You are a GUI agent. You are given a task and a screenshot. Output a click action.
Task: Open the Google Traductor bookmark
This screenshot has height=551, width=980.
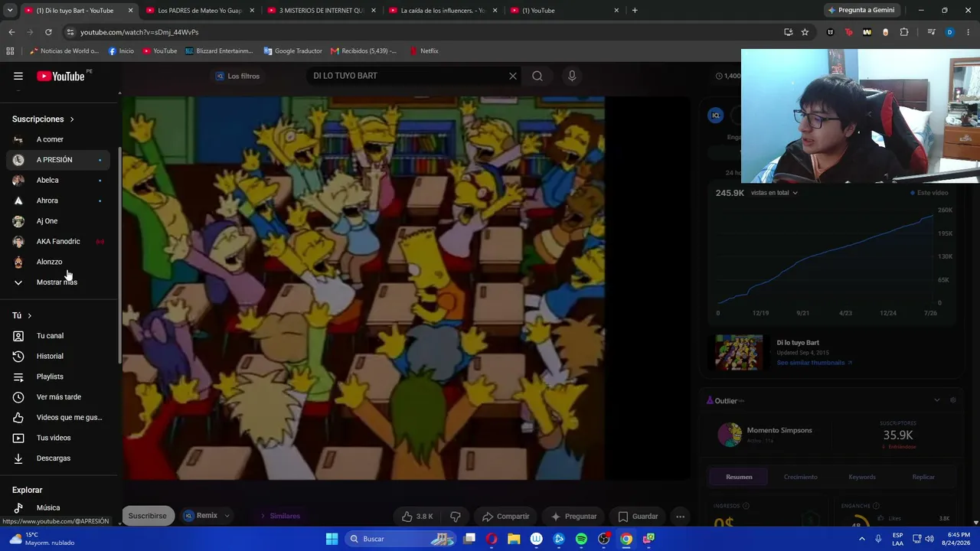tap(292, 51)
